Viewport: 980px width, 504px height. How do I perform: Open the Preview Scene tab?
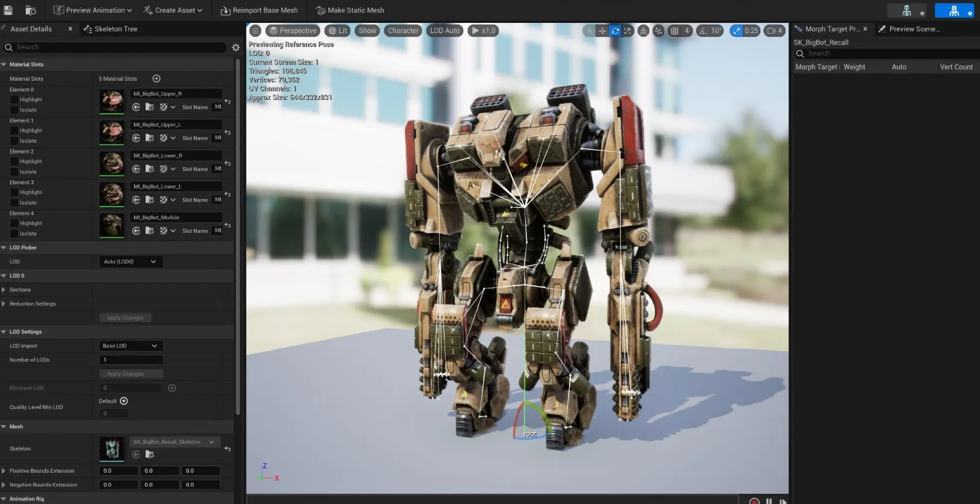[x=913, y=29]
